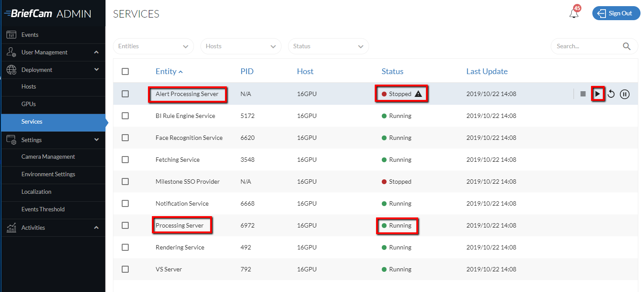Collapse the Settings menu section
The height and width of the screenshot is (292, 644).
(x=53, y=140)
